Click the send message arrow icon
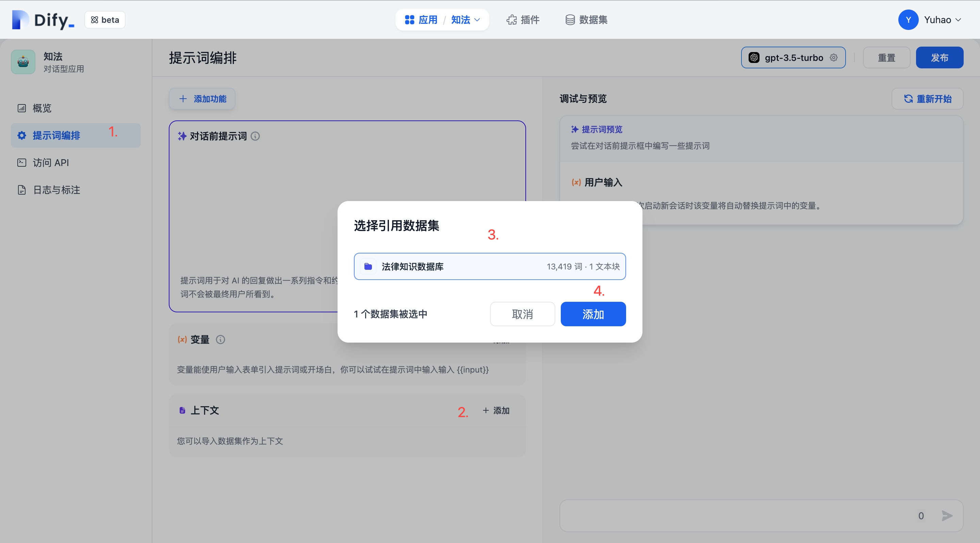980x543 pixels. 947,516
